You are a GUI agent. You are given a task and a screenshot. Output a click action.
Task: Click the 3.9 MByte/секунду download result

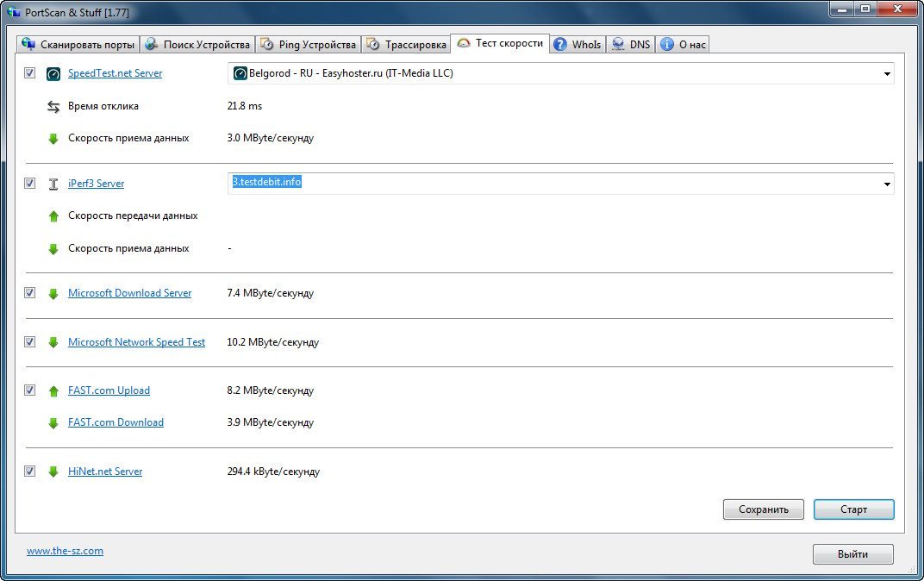(271, 422)
